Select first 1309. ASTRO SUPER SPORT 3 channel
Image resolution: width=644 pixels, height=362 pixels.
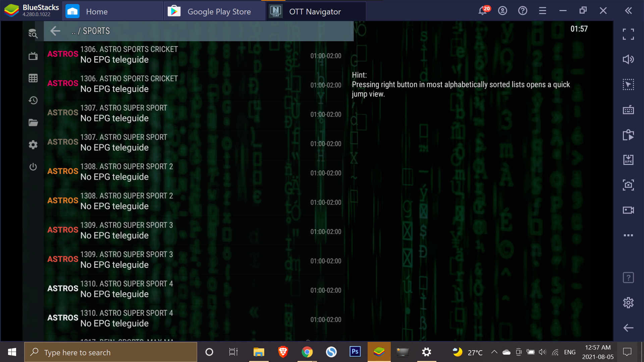click(194, 232)
